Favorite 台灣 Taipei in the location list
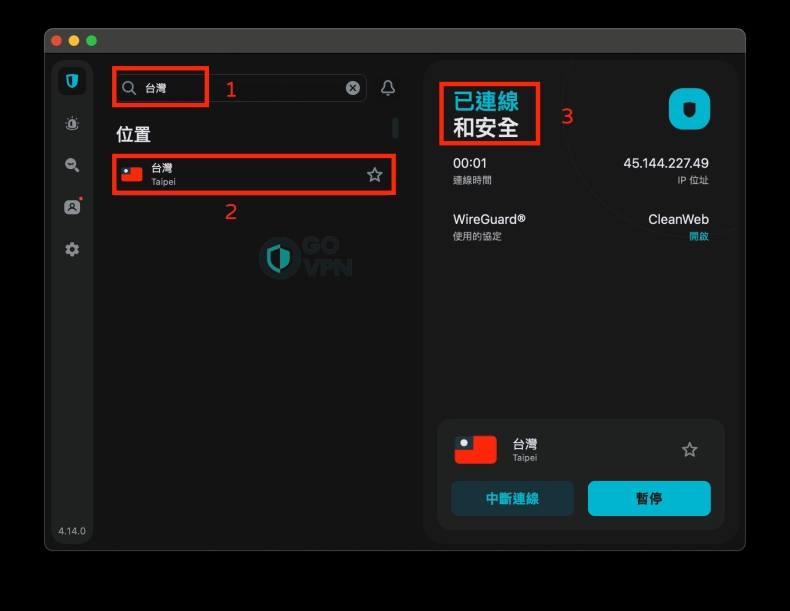This screenshot has width=790, height=611. pos(374,175)
